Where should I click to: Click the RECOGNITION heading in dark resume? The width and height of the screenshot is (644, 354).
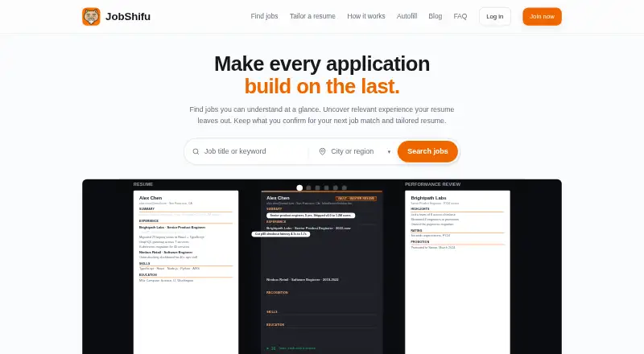point(277,293)
